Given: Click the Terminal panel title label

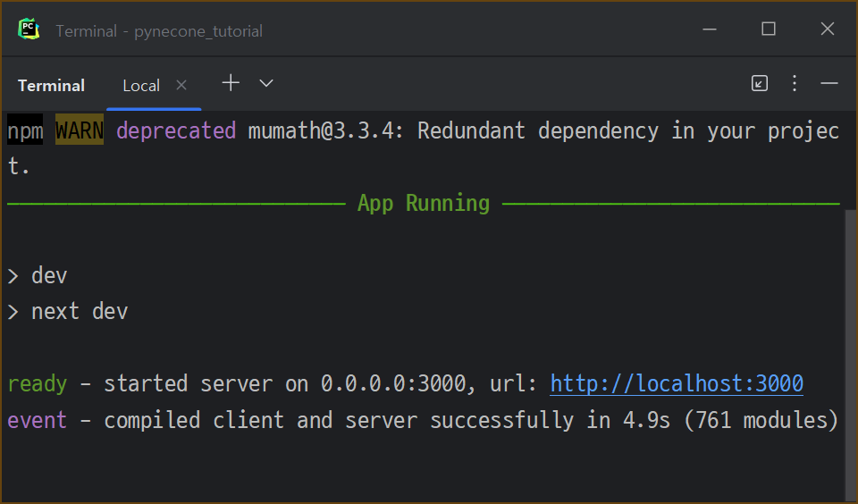Looking at the screenshot, I should (x=52, y=86).
